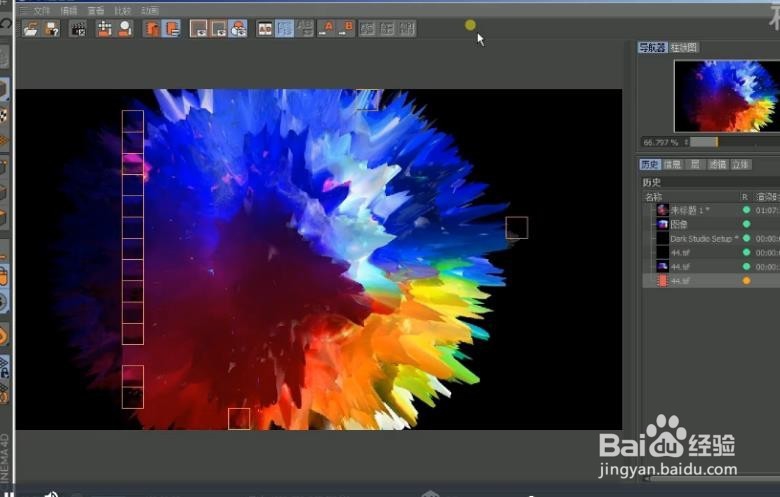The width and height of the screenshot is (780, 497).
Task: Select the 层 tab
Action: (x=695, y=164)
